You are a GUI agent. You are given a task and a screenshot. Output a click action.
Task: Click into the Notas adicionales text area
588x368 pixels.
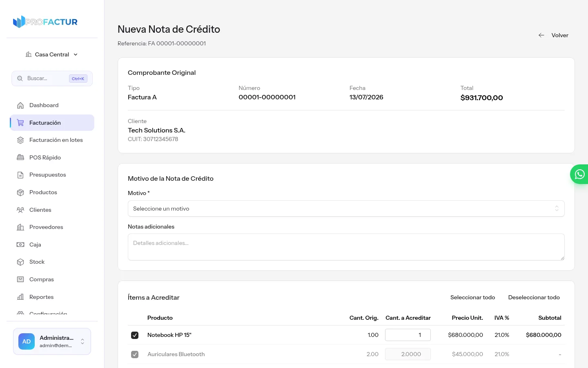click(346, 247)
